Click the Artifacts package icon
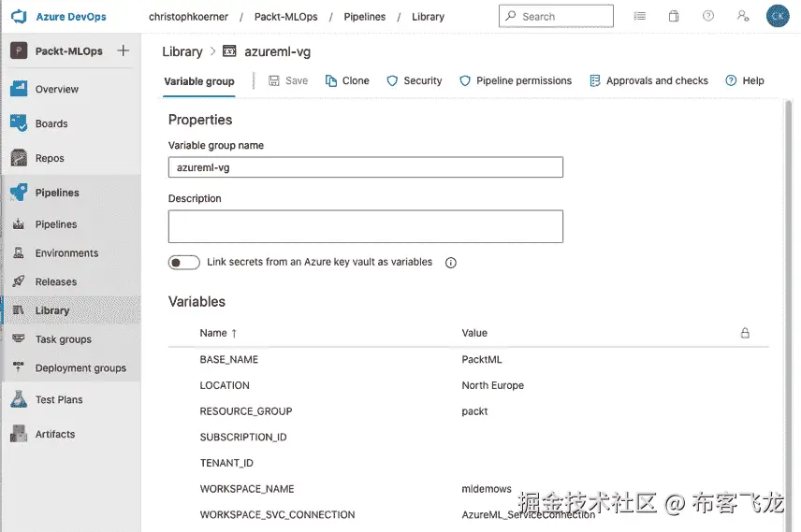The image size is (801, 532). coord(19,434)
